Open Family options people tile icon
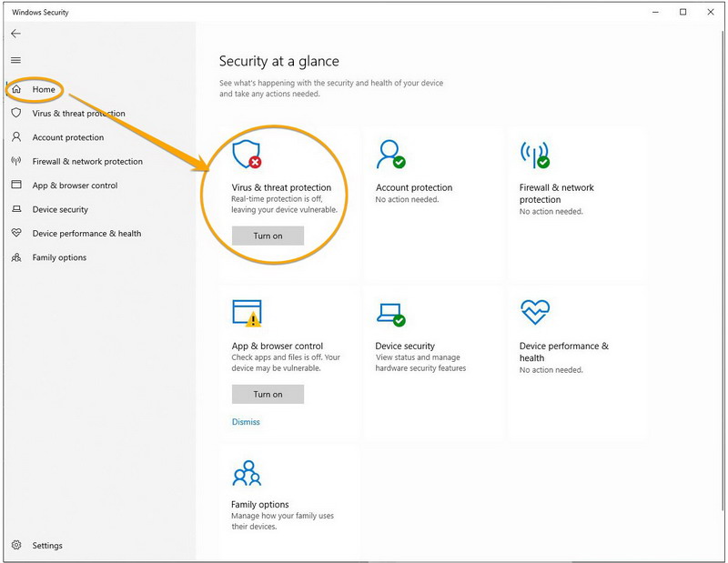 (x=247, y=473)
